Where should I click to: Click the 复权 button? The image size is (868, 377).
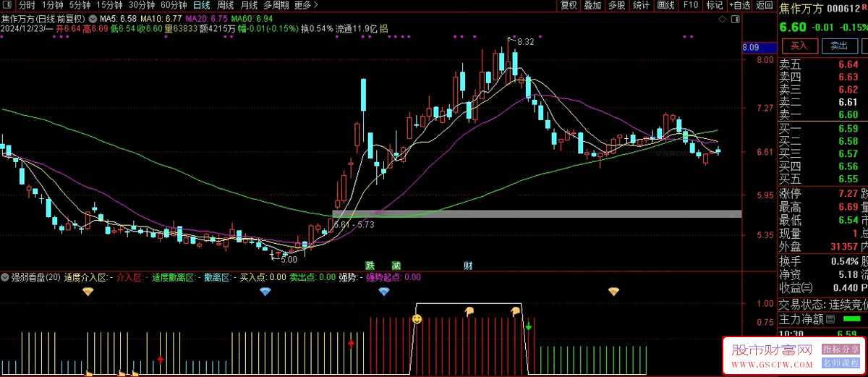[569, 5]
